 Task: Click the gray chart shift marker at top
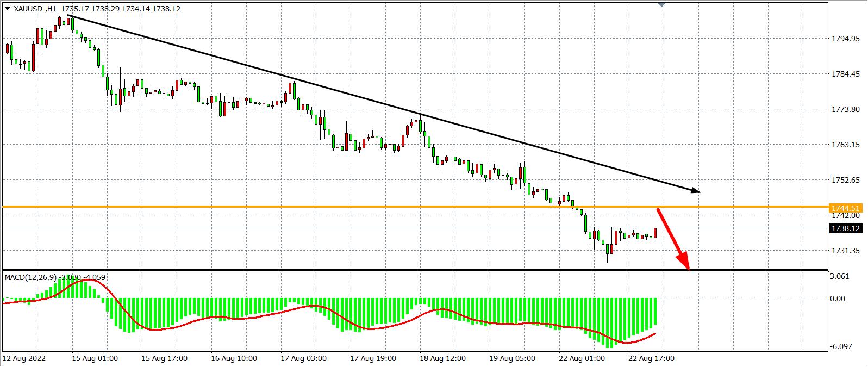pyautogui.click(x=661, y=4)
